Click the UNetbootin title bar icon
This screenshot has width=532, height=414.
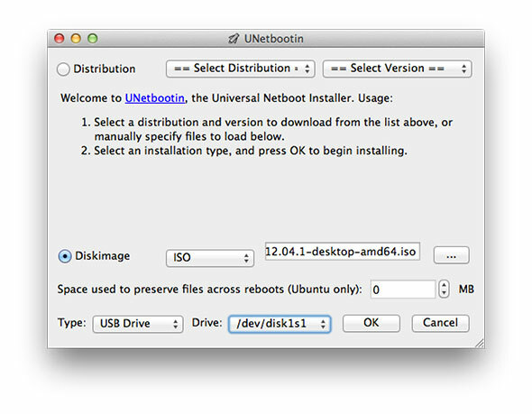tap(234, 39)
